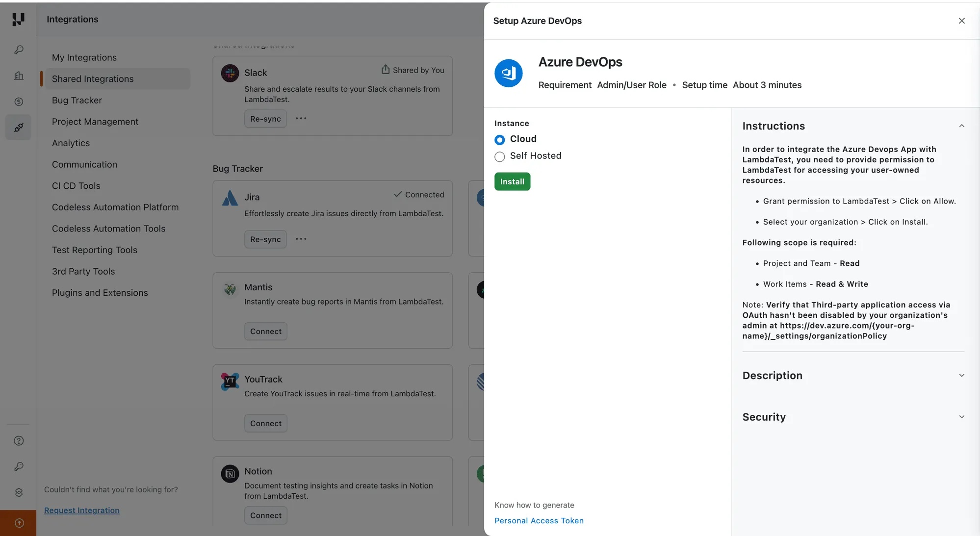Click the LambdaTest logo in sidebar
The image size is (980, 536).
coord(18,19)
